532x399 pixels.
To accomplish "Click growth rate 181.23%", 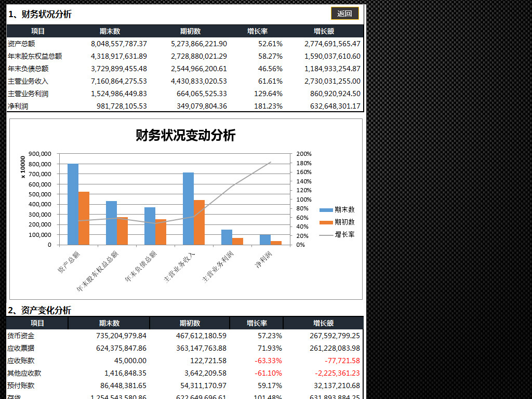I will [x=269, y=106].
